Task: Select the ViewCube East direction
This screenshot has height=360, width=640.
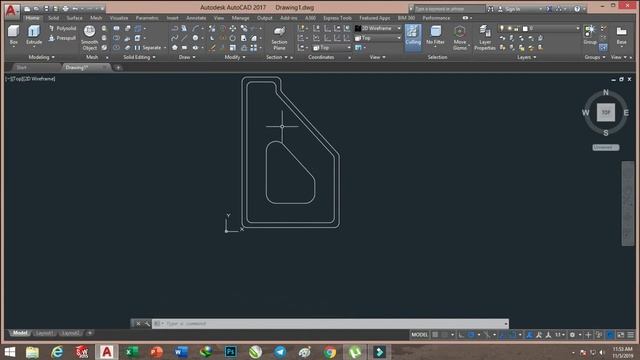Action: coord(626,112)
